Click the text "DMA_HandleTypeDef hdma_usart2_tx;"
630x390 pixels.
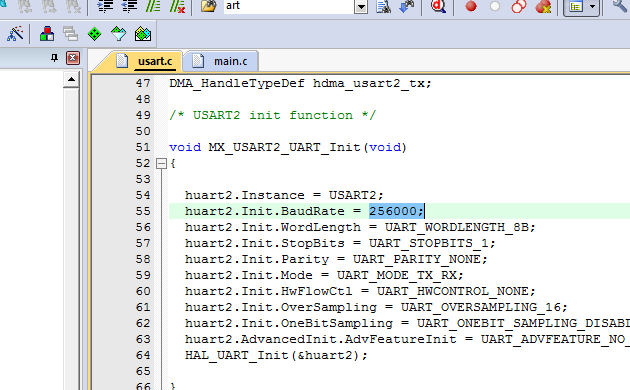[300, 83]
